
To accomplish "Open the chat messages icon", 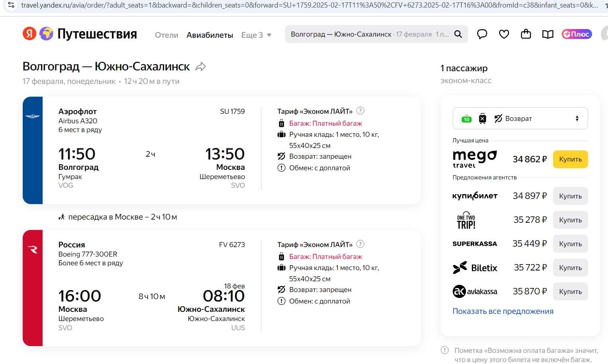I will pos(482,34).
